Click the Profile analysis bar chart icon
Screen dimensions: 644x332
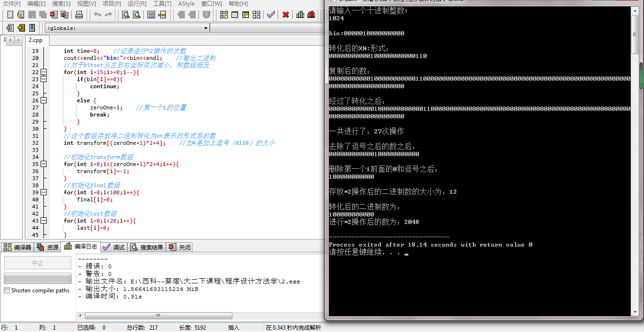tap(300, 15)
